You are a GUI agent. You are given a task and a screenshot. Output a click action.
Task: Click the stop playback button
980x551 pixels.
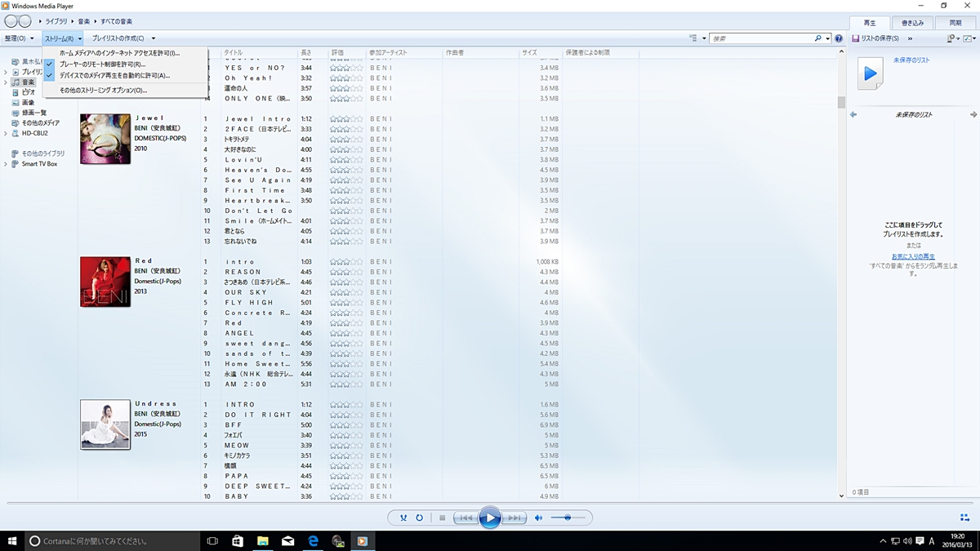pyautogui.click(x=442, y=518)
